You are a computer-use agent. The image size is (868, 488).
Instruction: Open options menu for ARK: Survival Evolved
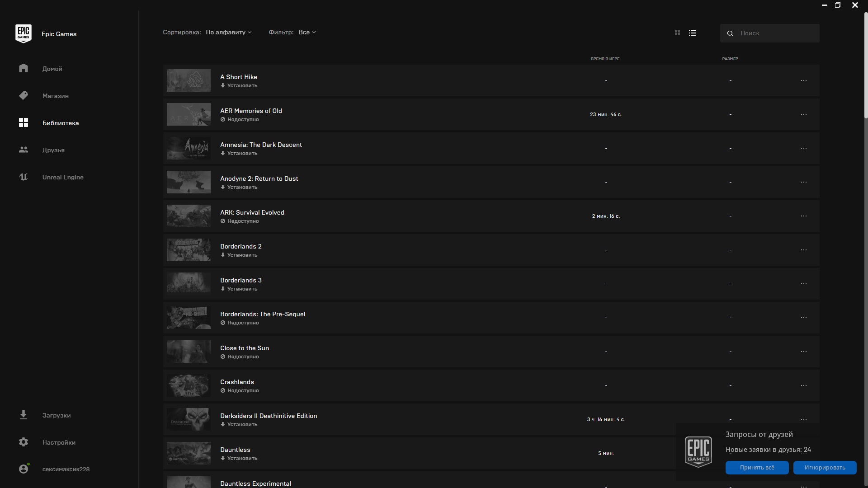click(803, 216)
